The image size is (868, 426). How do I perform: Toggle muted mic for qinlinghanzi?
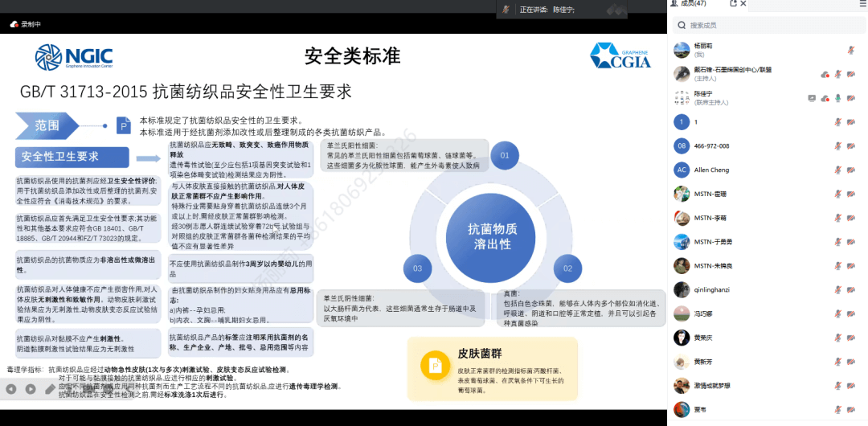(838, 289)
